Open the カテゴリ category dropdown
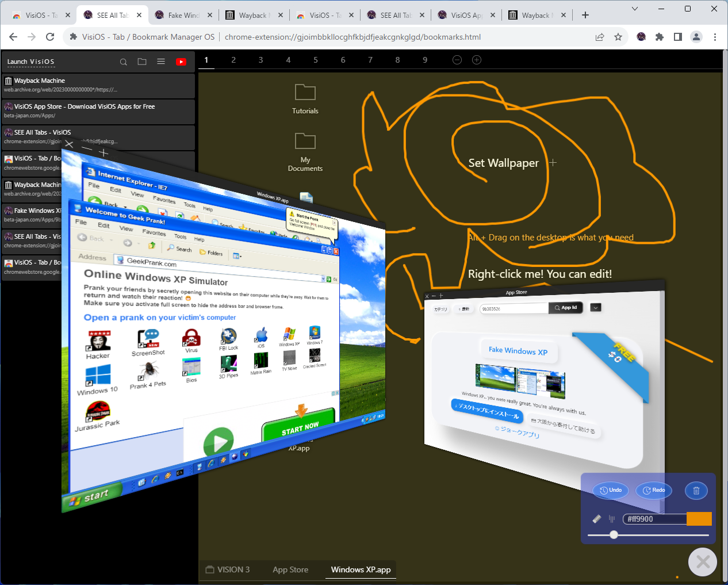 [x=440, y=308]
